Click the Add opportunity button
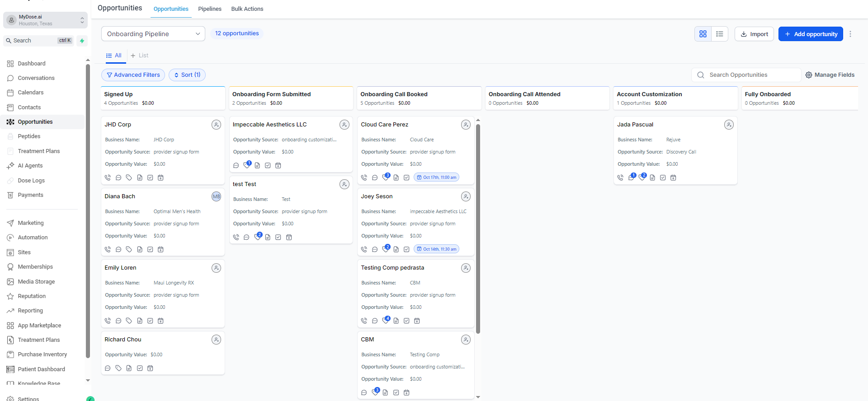868x401 pixels. click(811, 34)
